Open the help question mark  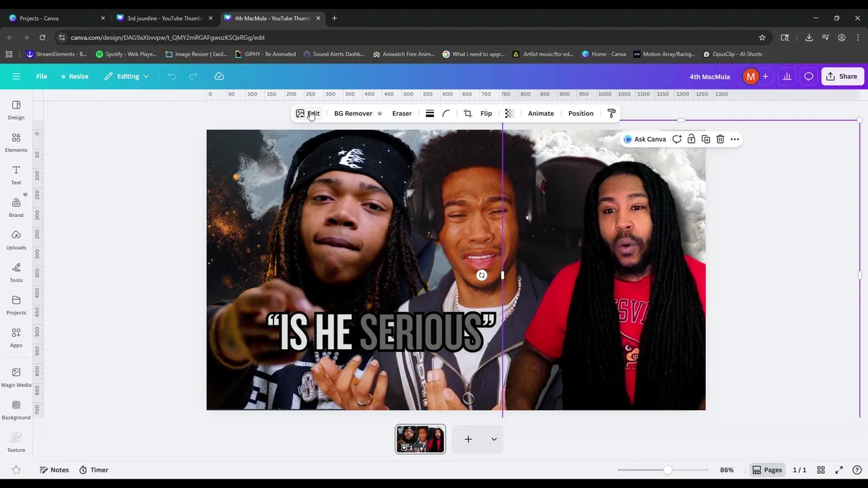(857, 470)
